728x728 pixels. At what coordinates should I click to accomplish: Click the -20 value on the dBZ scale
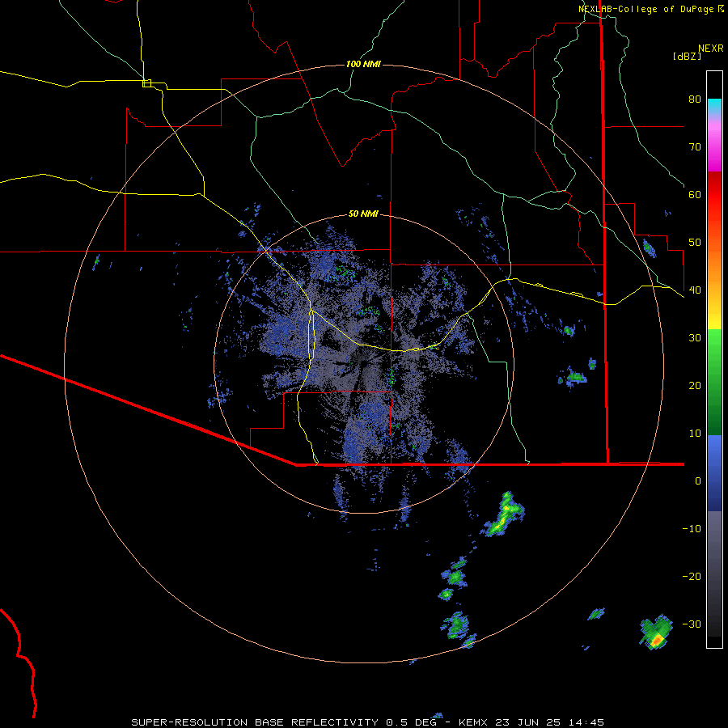point(692,577)
